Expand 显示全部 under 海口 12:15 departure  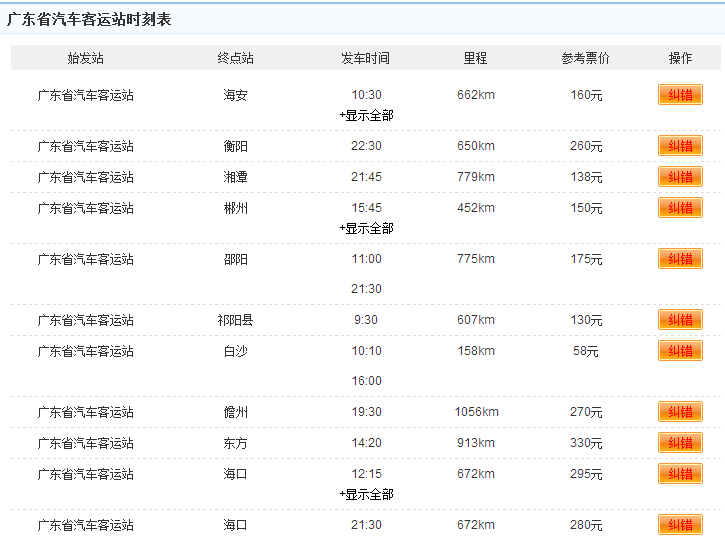366,495
